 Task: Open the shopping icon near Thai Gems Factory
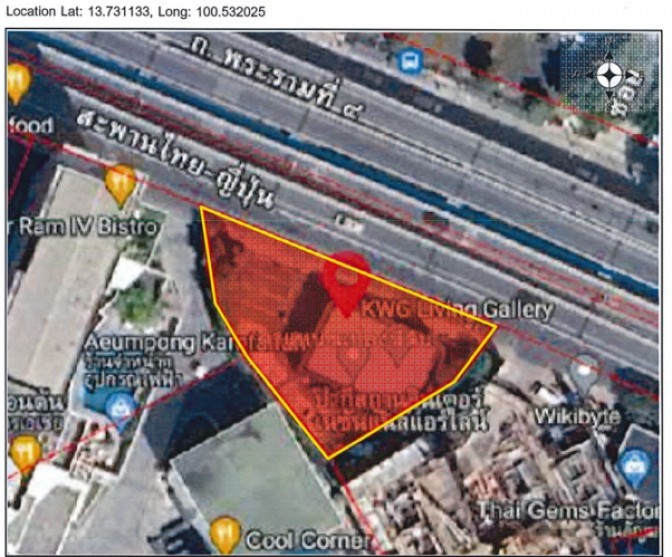(632, 463)
